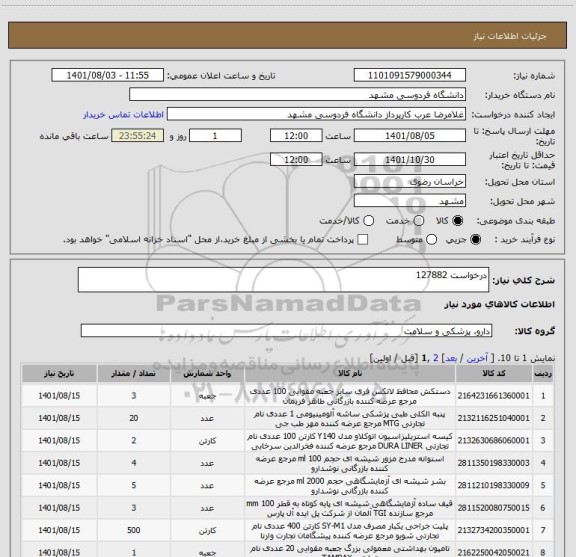576x557 pixels.
Task: Click product code 2164231661360001
Action: pyautogui.click(x=493, y=396)
